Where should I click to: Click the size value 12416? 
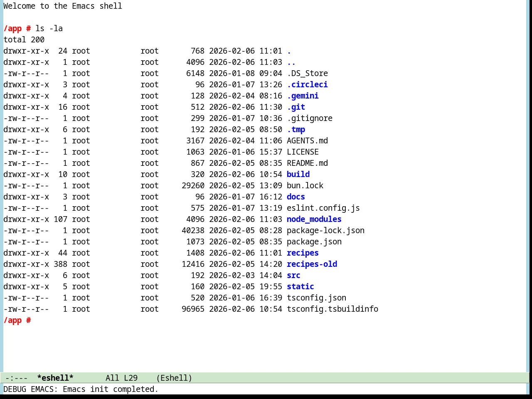click(193, 264)
